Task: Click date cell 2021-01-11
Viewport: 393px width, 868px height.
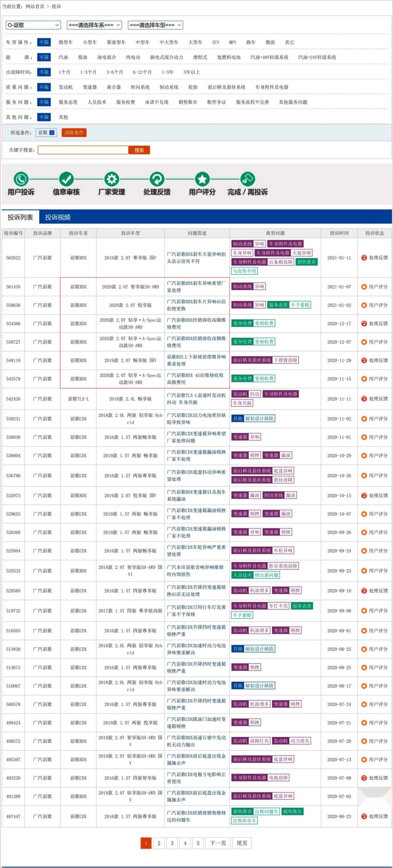Action: tap(339, 258)
